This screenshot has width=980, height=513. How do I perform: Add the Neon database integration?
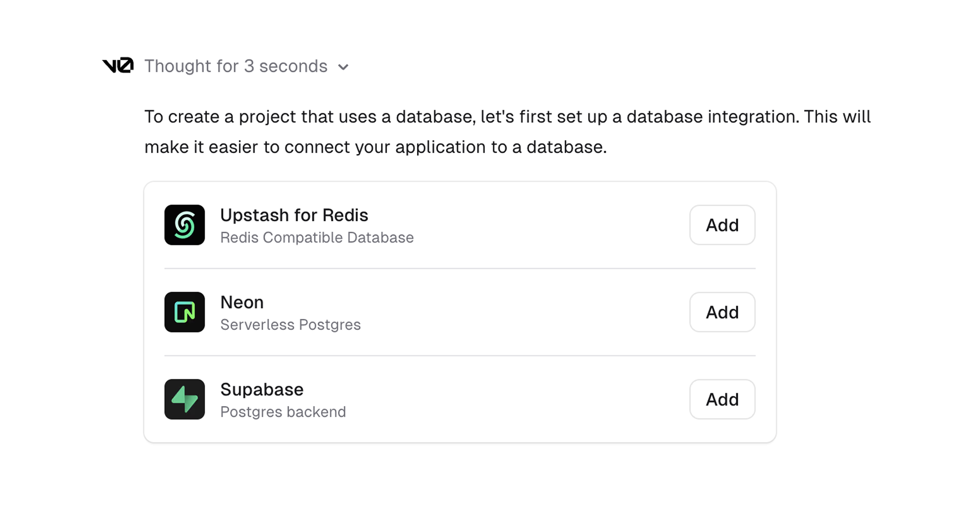tap(722, 312)
